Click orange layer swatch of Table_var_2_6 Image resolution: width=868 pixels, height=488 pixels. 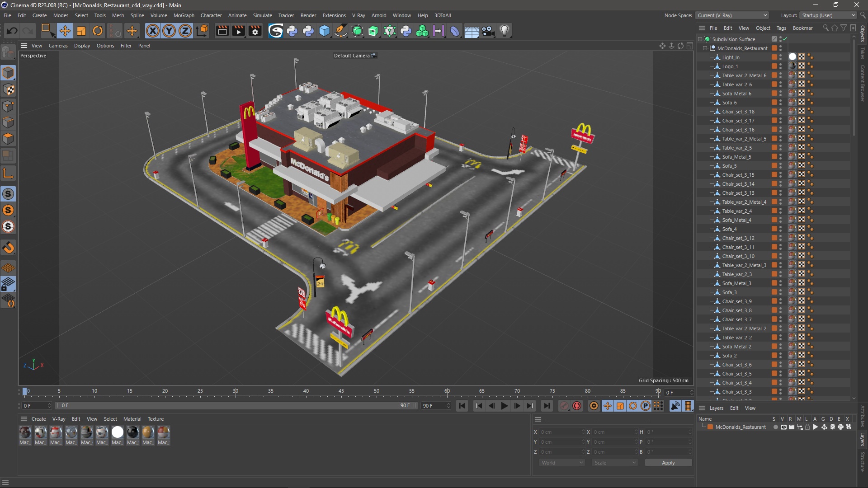coord(774,84)
